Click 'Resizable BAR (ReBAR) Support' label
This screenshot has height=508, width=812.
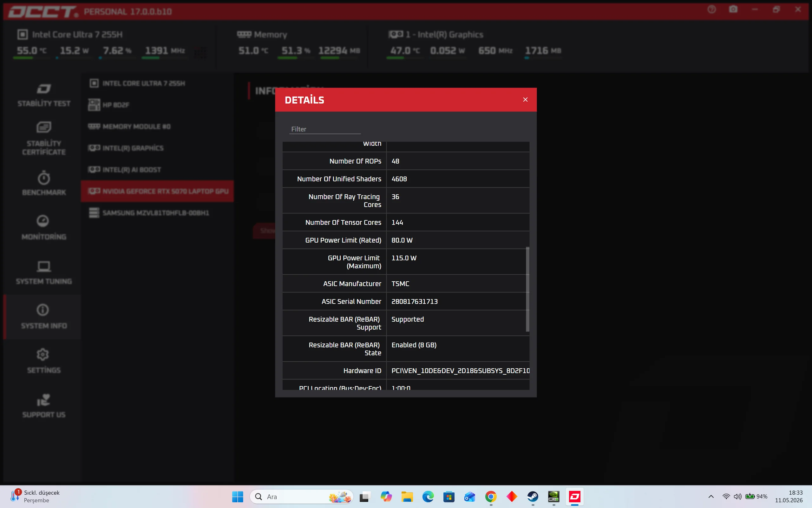click(345, 323)
